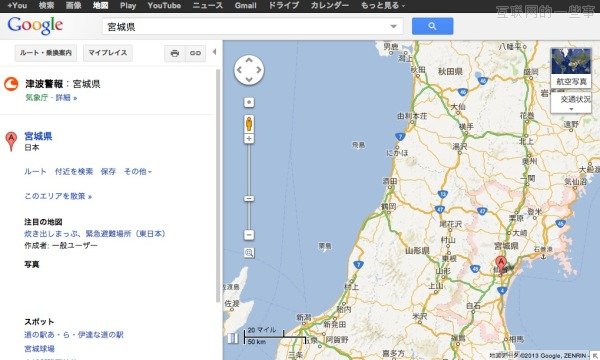Click the 保存 link
The height and width of the screenshot is (360, 600).
click(108, 171)
